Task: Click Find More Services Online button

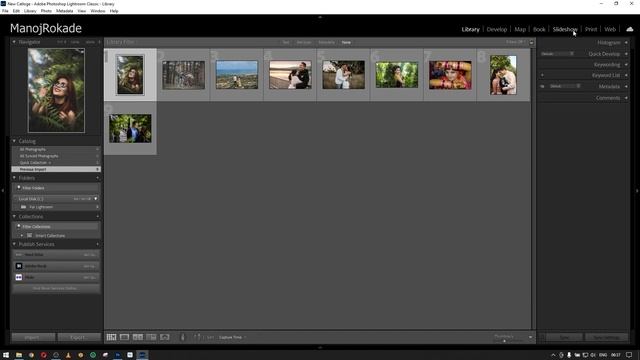Action: tap(56, 288)
